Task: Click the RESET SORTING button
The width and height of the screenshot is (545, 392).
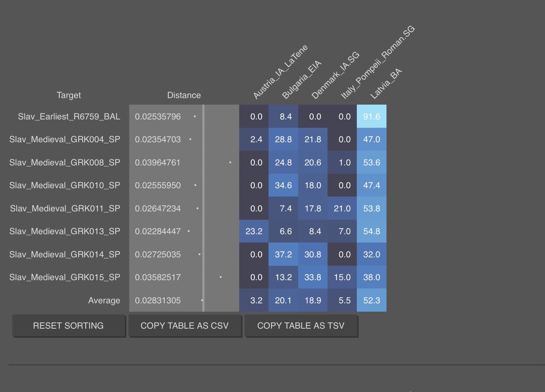Action: [69, 326]
